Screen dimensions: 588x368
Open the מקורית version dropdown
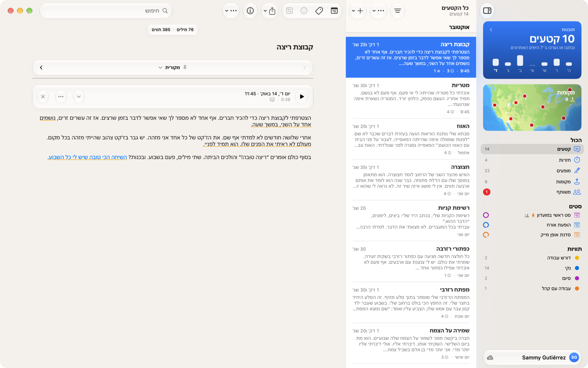coord(170,67)
